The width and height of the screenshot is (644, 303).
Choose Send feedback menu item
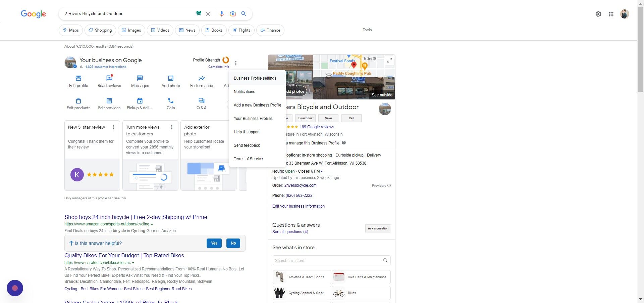click(257, 145)
